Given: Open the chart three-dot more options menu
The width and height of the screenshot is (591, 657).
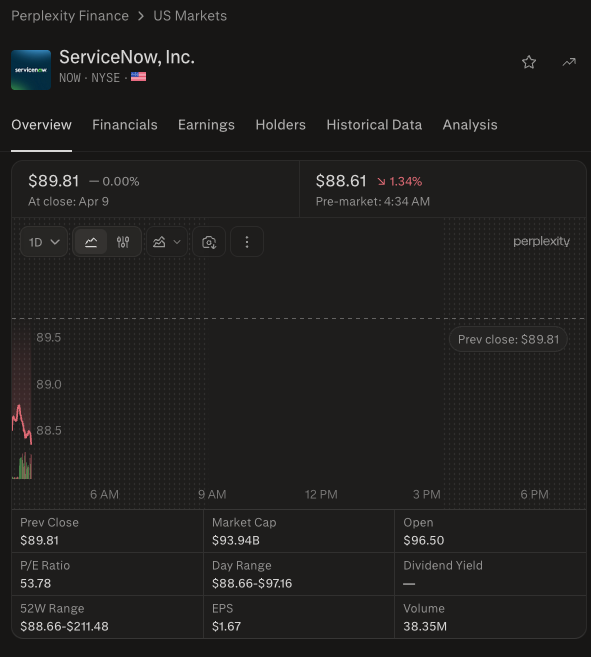Looking at the screenshot, I should [x=247, y=242].
